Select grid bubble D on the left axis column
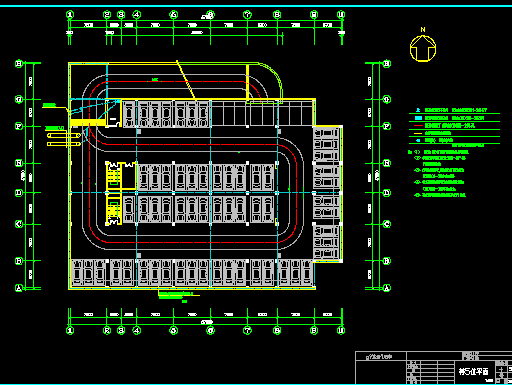The height and width of the screenshot is (385, 512). point(19,193)
